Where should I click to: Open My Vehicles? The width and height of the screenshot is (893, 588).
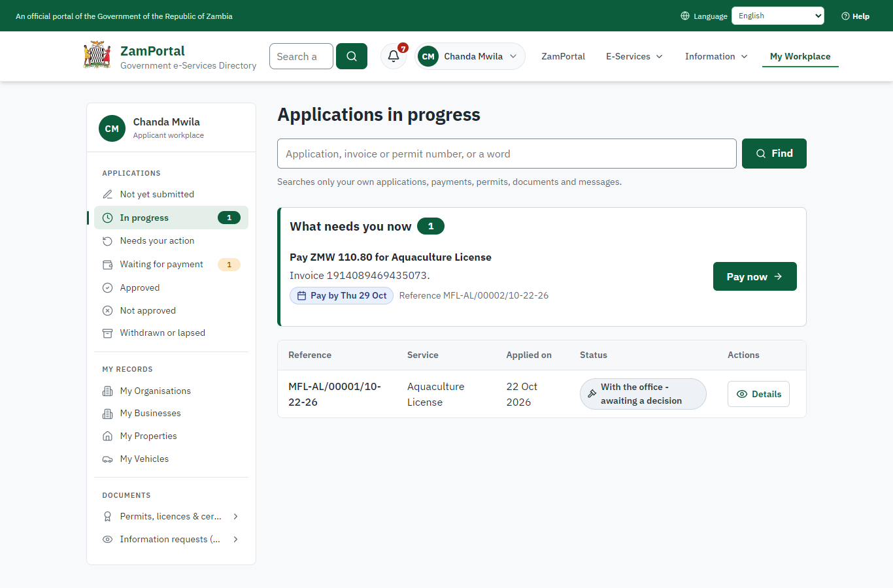(171, 459)
